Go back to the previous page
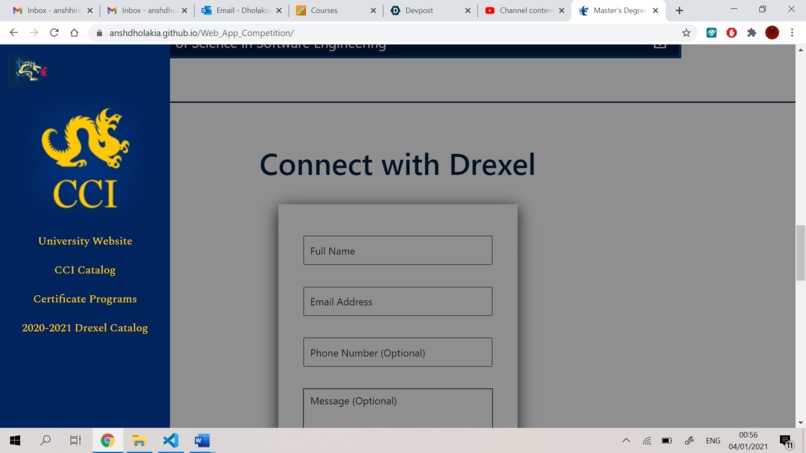Viewport: 806px width, 453px height. [x=14, y=32]
